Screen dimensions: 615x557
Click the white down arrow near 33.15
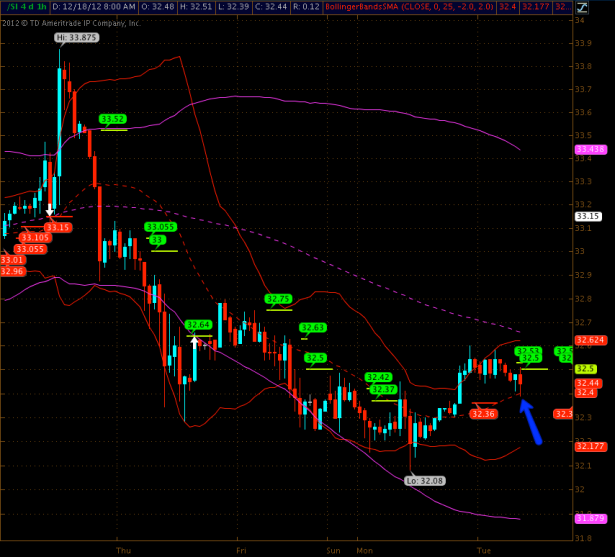(x=49, y=210)
